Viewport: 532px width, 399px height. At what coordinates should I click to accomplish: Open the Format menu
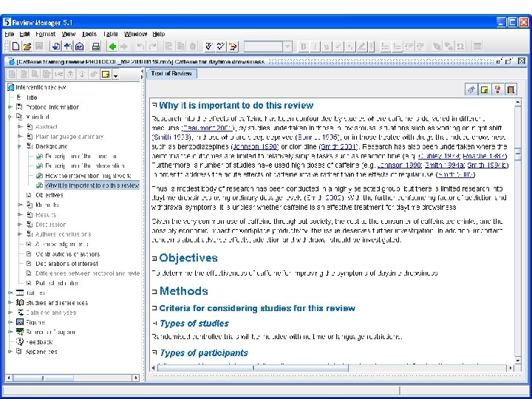coord(46,34)
